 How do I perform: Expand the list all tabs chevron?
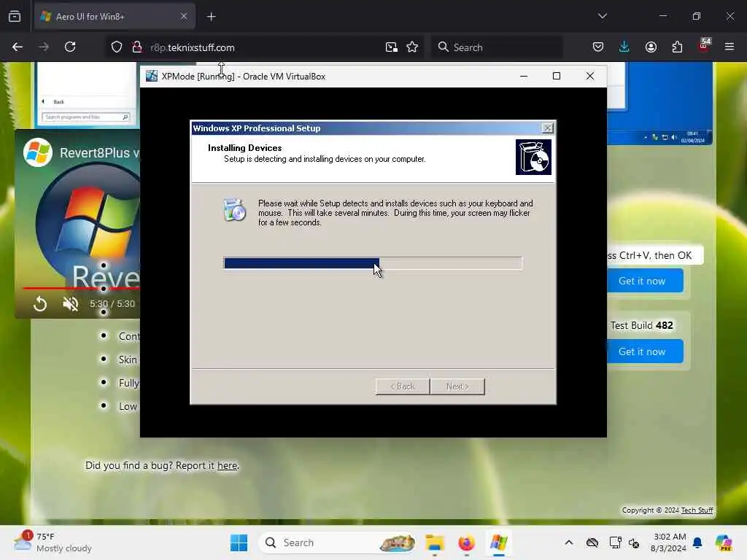(602, 17)
